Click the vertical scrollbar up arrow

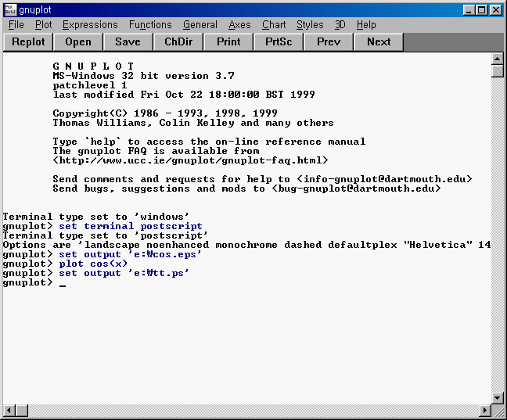(497, 59)
